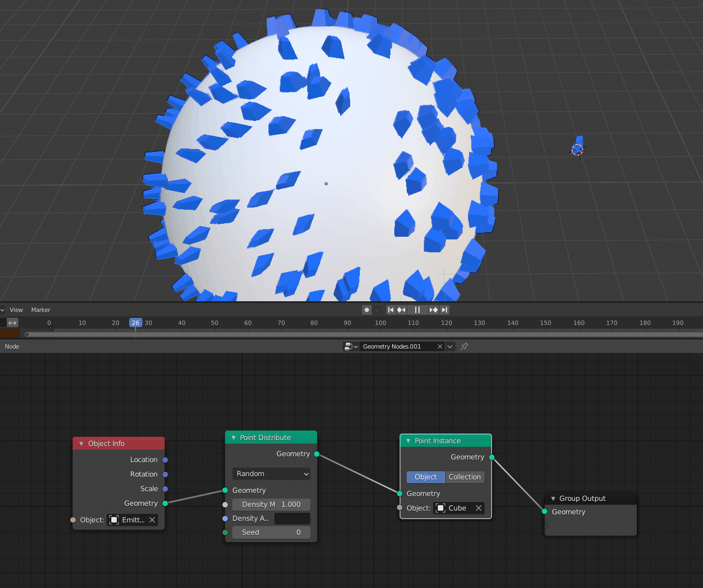
Task: Collapse the Point Distribute node
Action: (x=233, y=438)
